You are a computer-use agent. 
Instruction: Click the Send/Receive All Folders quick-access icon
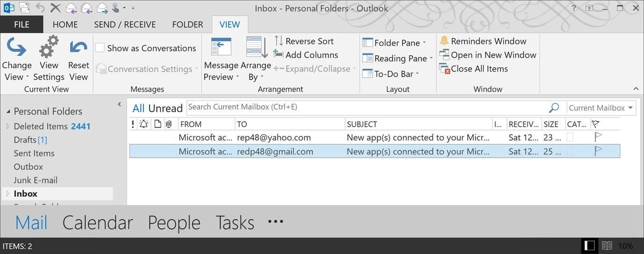click(24, 7)
